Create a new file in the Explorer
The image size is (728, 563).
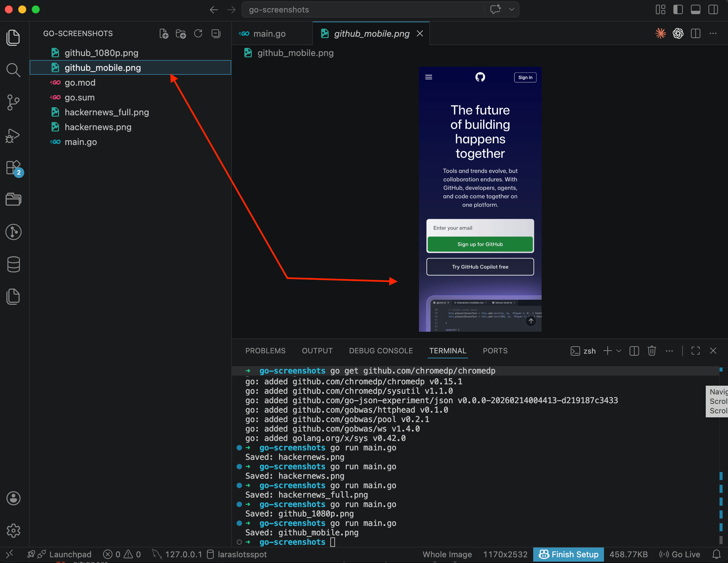[x=164, y=33]
